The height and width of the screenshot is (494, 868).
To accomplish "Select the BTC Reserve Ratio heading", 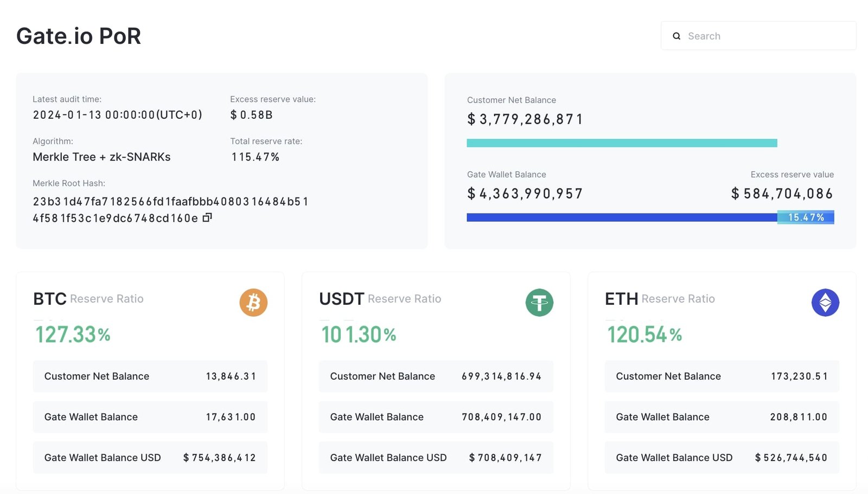I will click(x=88, y=299).
